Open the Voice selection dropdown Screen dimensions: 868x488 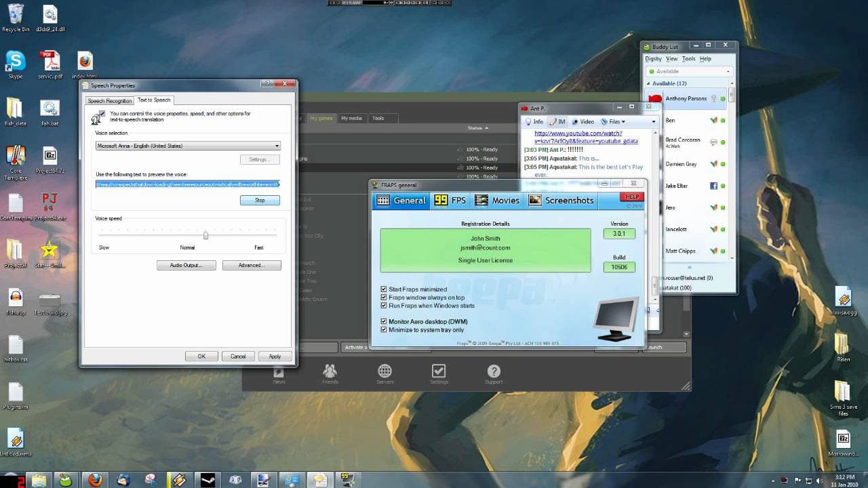click(x=188, y=146)
